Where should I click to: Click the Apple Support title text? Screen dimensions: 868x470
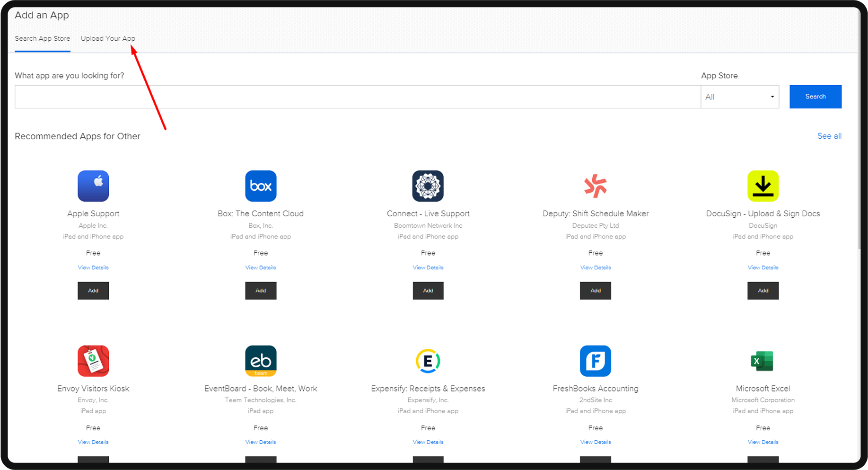93,213
